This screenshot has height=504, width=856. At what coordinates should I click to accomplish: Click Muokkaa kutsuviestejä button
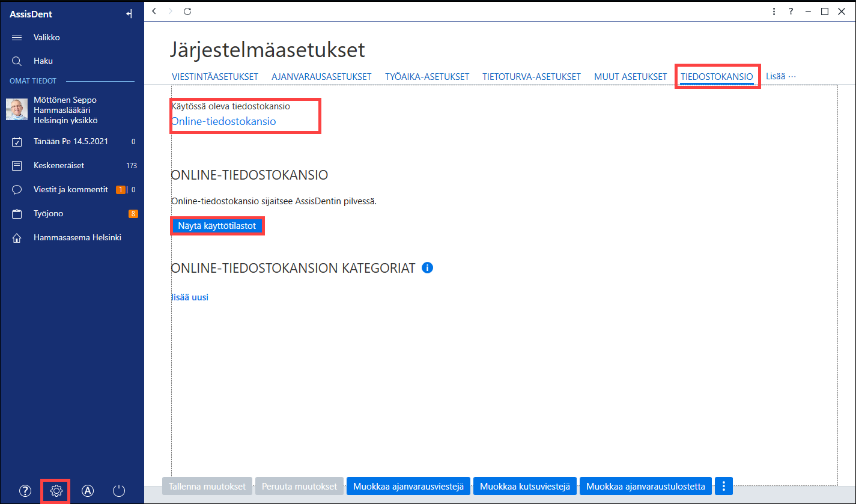(526, 486)
